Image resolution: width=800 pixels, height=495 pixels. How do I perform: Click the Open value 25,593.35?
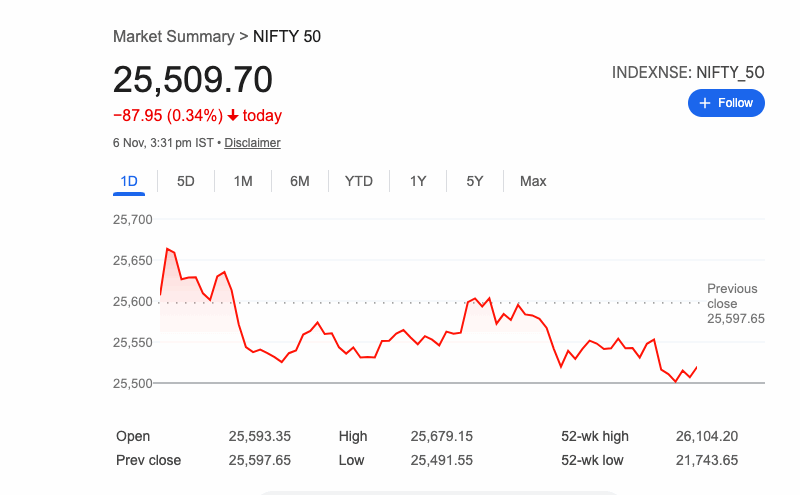coord(259,436)
